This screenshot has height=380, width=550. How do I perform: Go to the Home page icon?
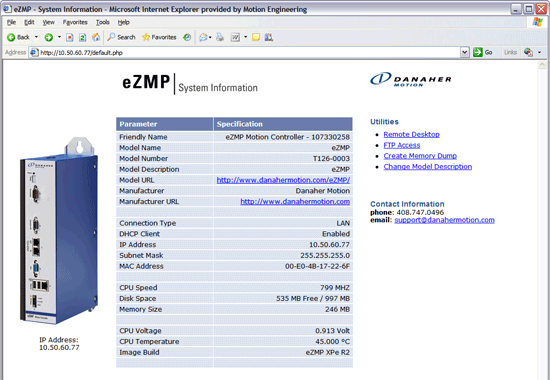point(95,37)
